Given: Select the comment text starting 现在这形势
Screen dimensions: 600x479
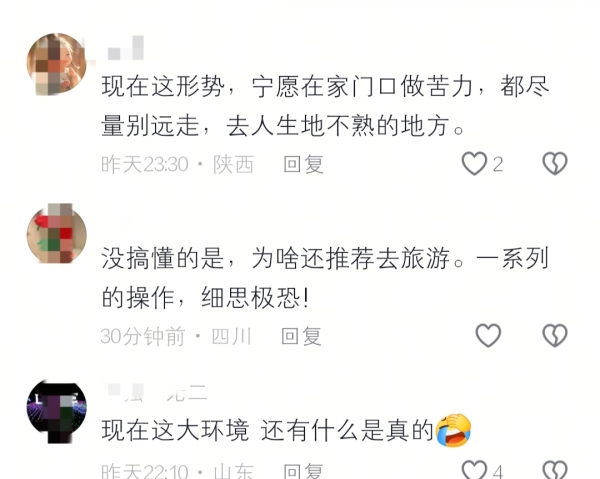Looking at the screenshot, I should pos(325,106).
